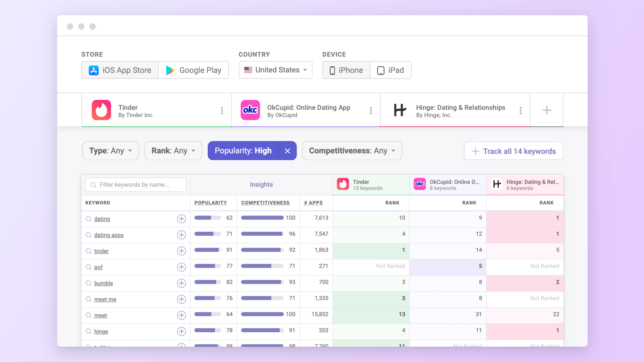Click the competitiveness bar for dating keyword
The height and width of the screenshot is (362, 644).
point(262,218)
